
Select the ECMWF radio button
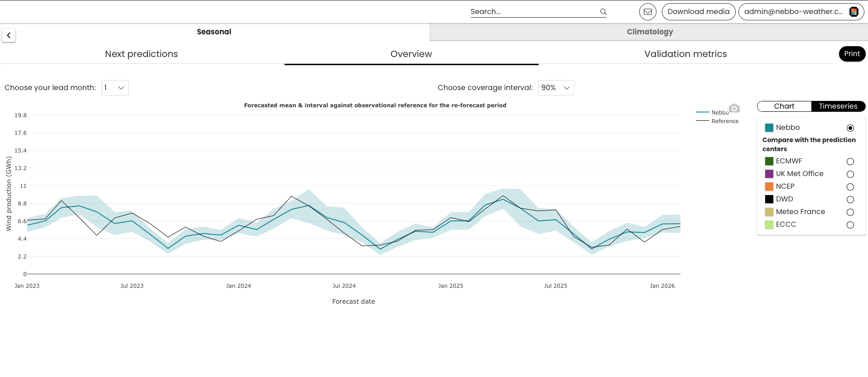click(850, 162)
